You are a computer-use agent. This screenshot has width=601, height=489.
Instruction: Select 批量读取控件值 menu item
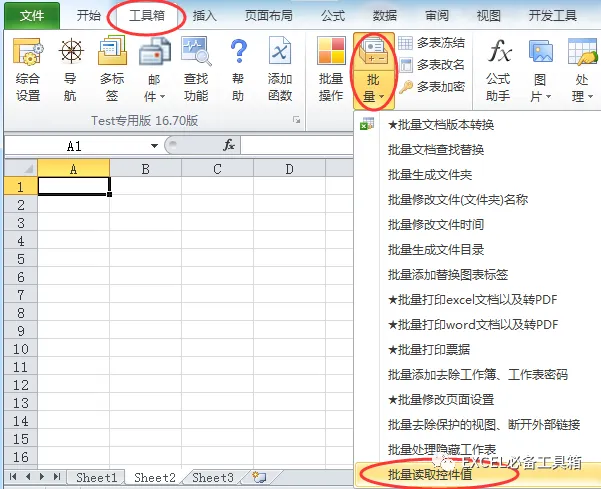pos(478,475)
